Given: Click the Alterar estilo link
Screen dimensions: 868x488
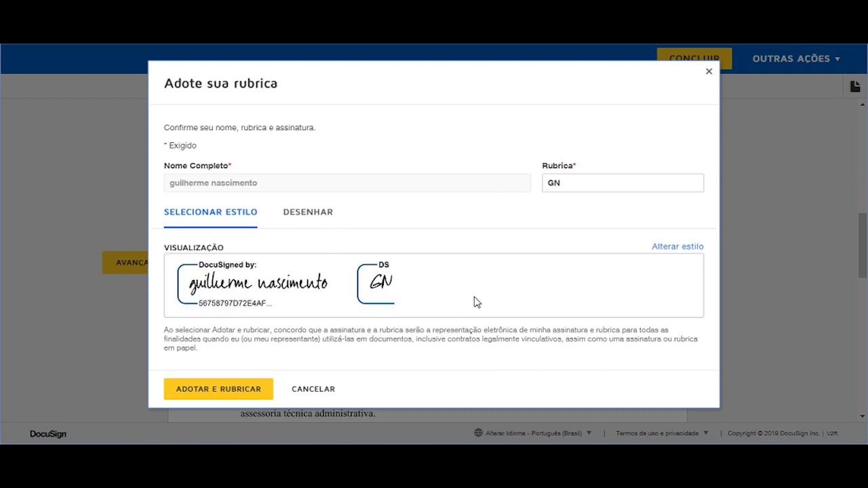Looking at the screenshot, I should coord(677,247).
